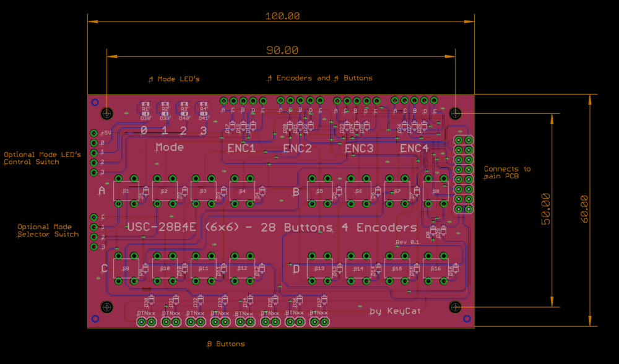Select tactile switch S9

[x=126, y=269]
